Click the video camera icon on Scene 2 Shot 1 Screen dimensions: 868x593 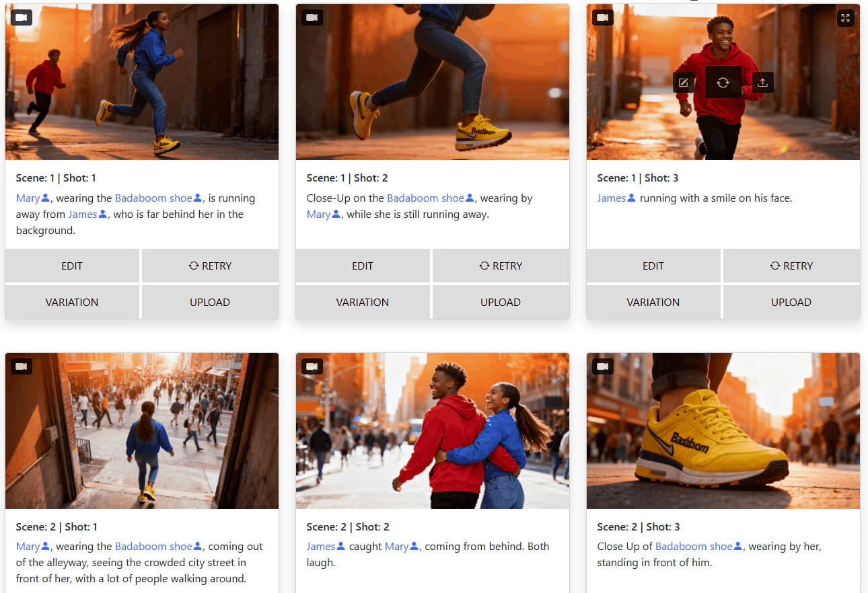(x=21, y=366)
